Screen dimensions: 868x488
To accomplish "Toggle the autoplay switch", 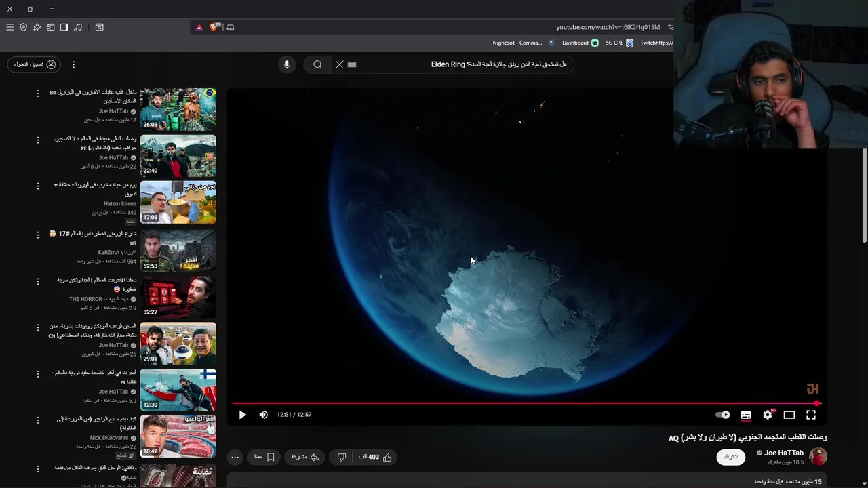I will pos(723,415).
